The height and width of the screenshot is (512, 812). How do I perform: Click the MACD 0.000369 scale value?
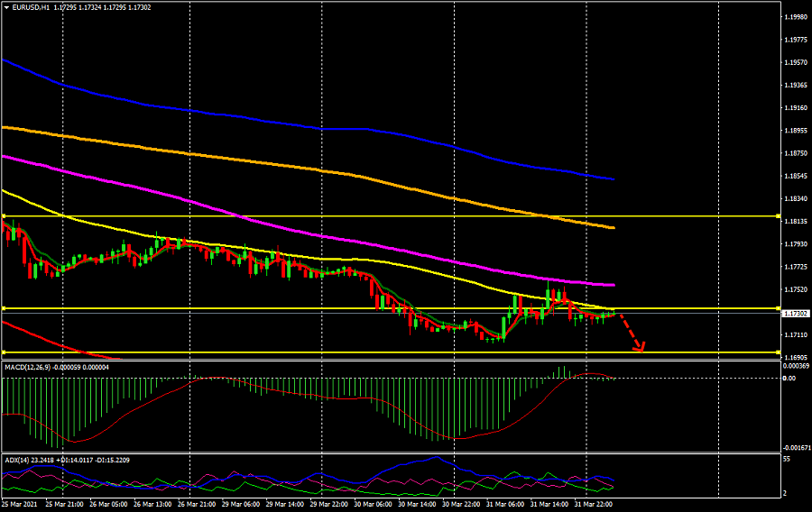tap(796, 366)
